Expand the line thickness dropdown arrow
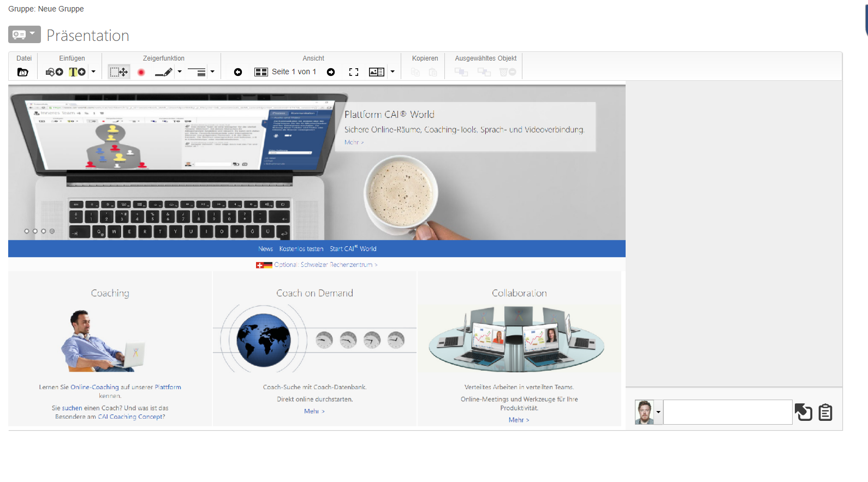 coord(212,72)
